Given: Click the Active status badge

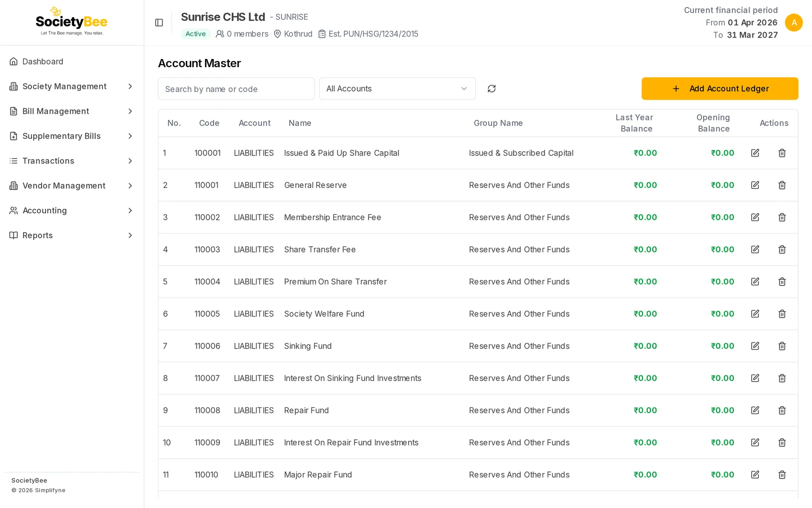Looking at the screenshot, I should (195, 34).
